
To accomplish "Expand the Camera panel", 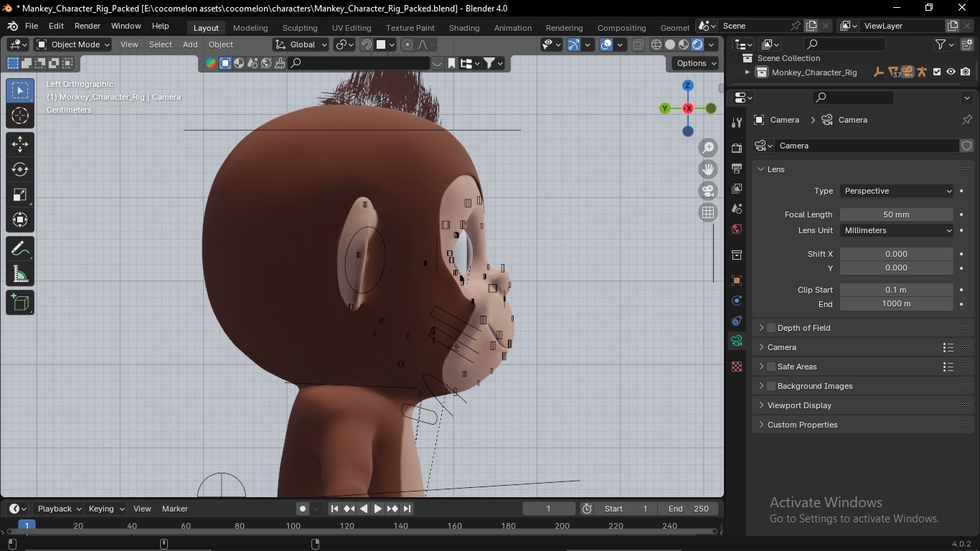I will point(781,347).
